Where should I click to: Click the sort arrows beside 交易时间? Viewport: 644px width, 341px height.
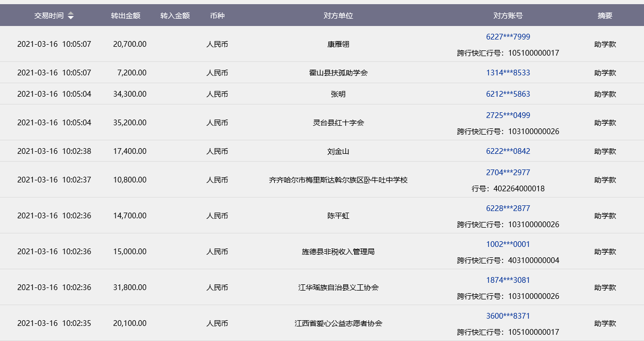tap(71, 16)
